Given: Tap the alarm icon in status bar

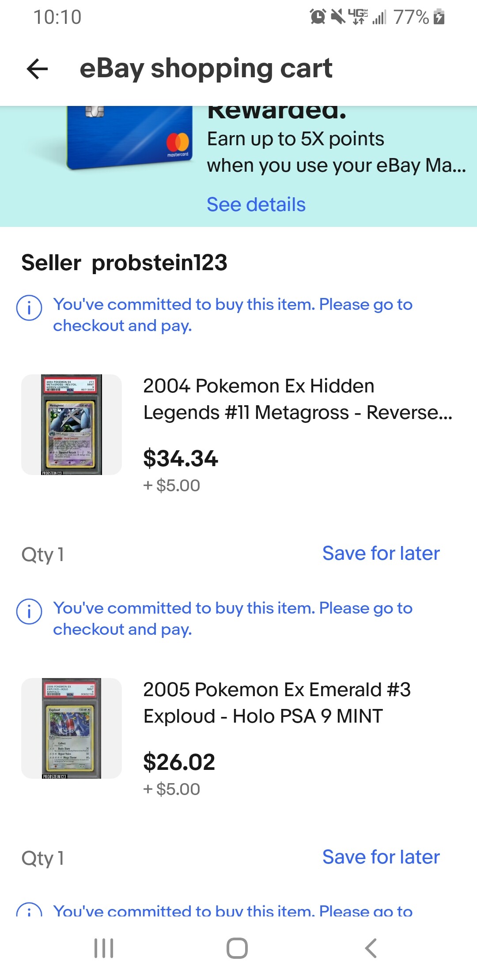Looking at the screenshot, I should [318, 17].
